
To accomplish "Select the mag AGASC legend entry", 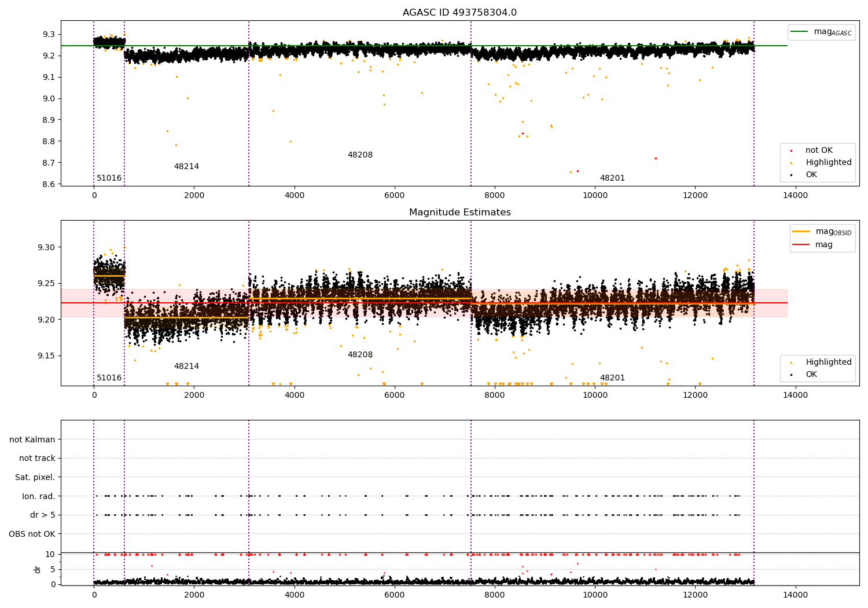I will pos(821,32).
